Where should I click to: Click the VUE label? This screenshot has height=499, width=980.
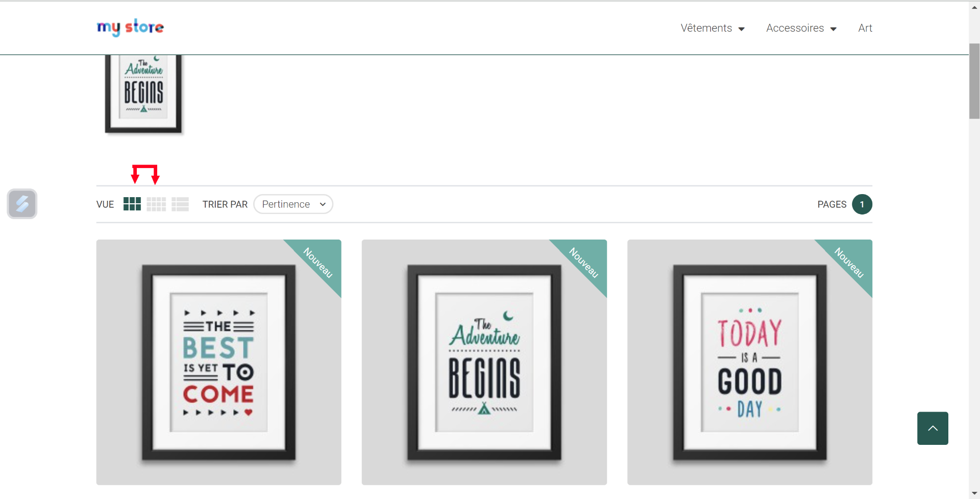point(105,204)
